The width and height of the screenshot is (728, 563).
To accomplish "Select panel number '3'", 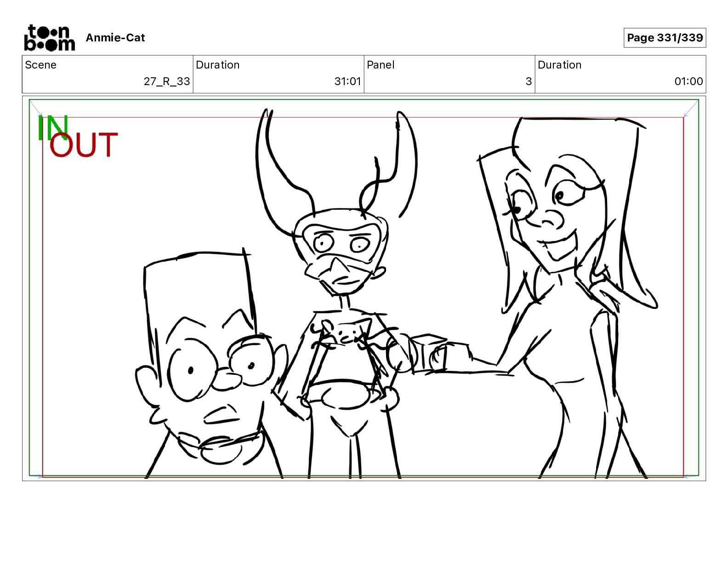I will [x=529, y=81].
